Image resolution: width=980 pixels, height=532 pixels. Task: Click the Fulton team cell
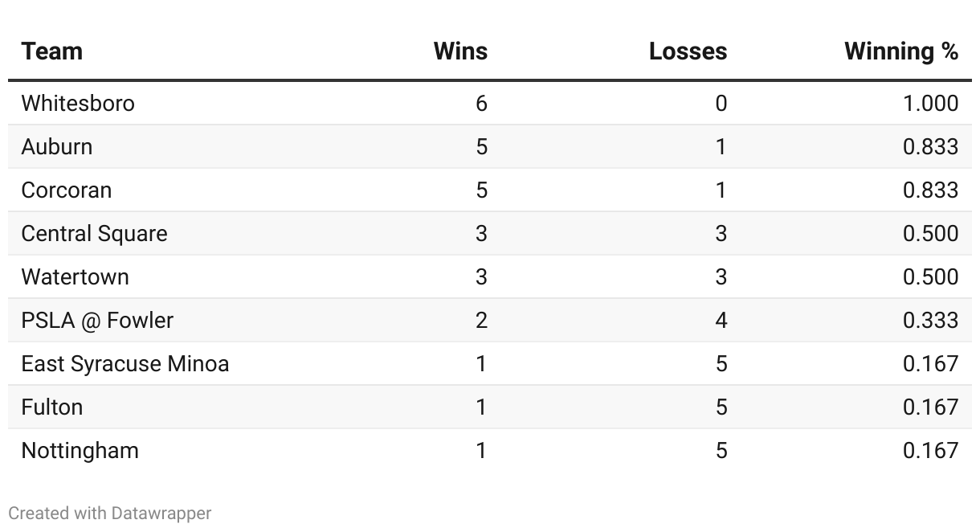point(52,407)
